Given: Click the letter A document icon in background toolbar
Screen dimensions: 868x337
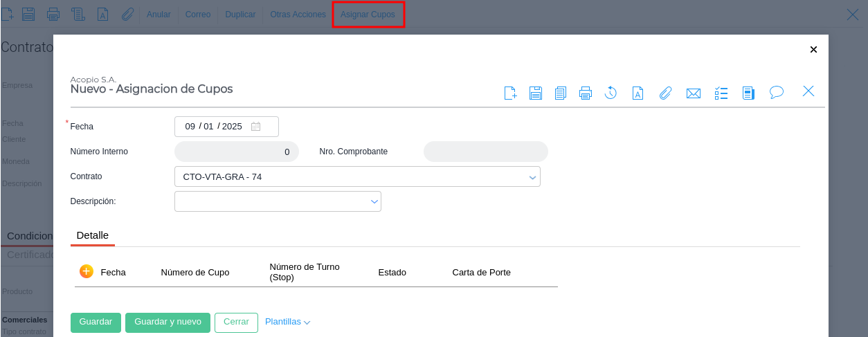Looking at the screenshot, I should [x=102, y=14].
